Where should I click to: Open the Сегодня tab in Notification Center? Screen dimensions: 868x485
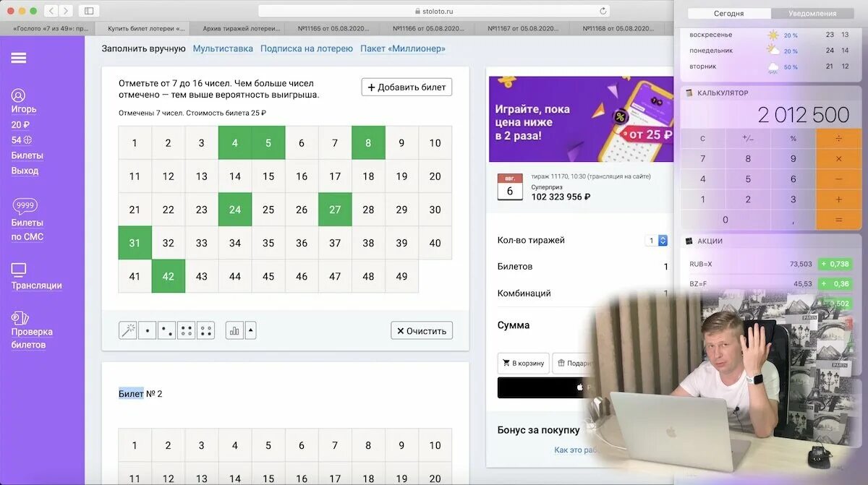point(728,13)
